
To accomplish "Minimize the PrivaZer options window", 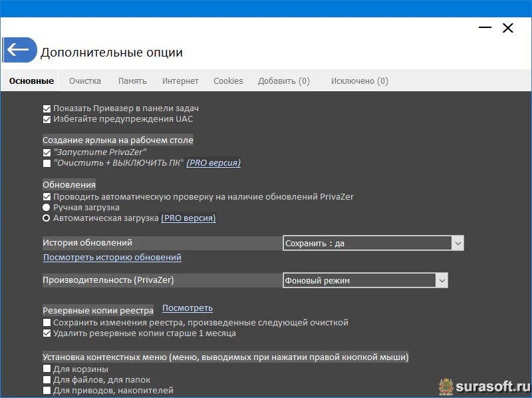I will (x=485, y=28).
